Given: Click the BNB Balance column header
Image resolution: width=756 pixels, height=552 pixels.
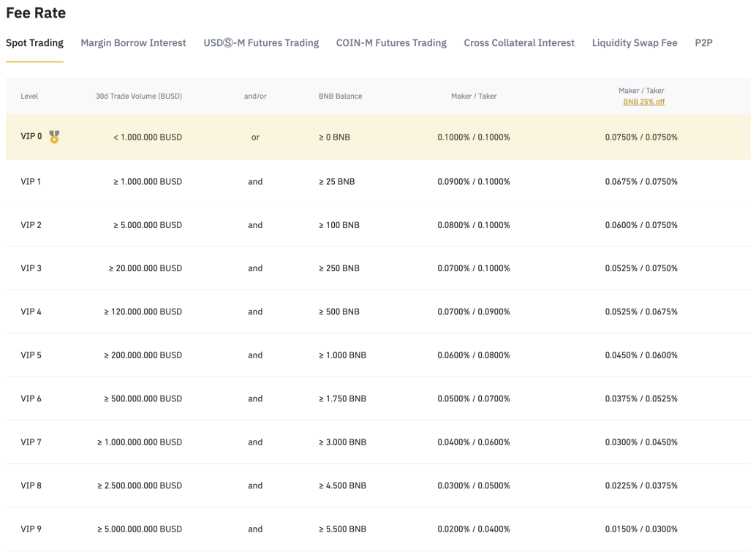Looking at the screenshot, I should tap(341, 96).
